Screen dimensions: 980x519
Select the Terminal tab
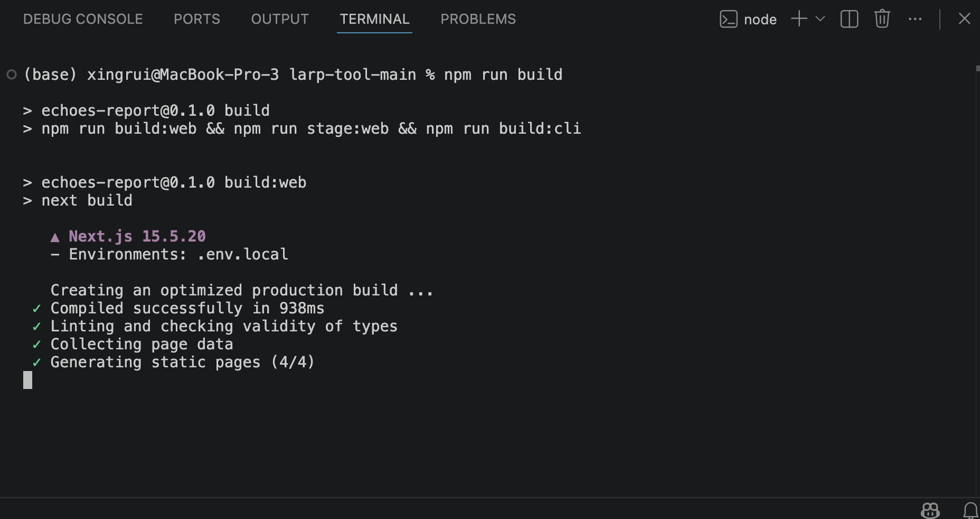[x=374, y=19]
